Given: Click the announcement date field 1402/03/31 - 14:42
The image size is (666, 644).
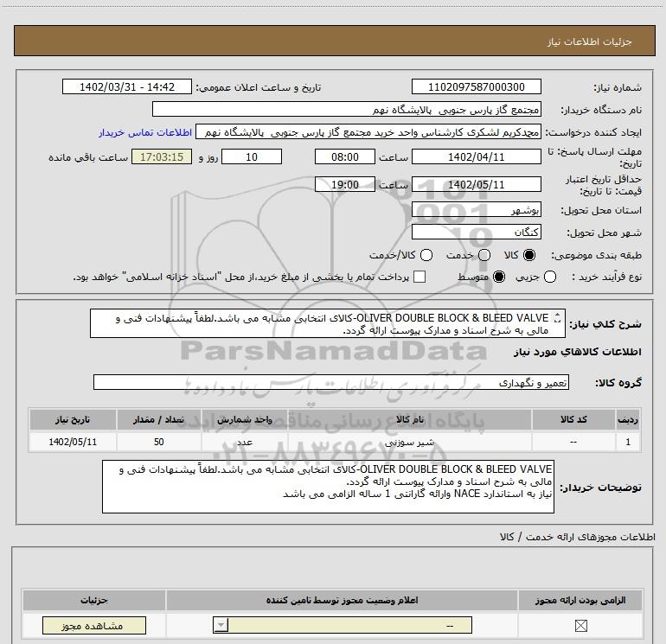Looking at the screenshot, I should click(127, 86).
